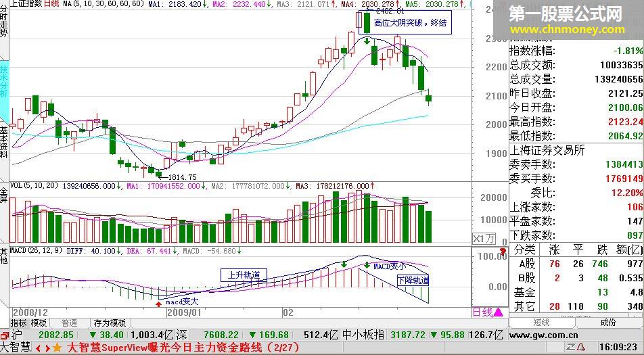The height and width of the screenshot is (355, 644).
Task: Select the A股 row in the category table
Action: [576, 264]
